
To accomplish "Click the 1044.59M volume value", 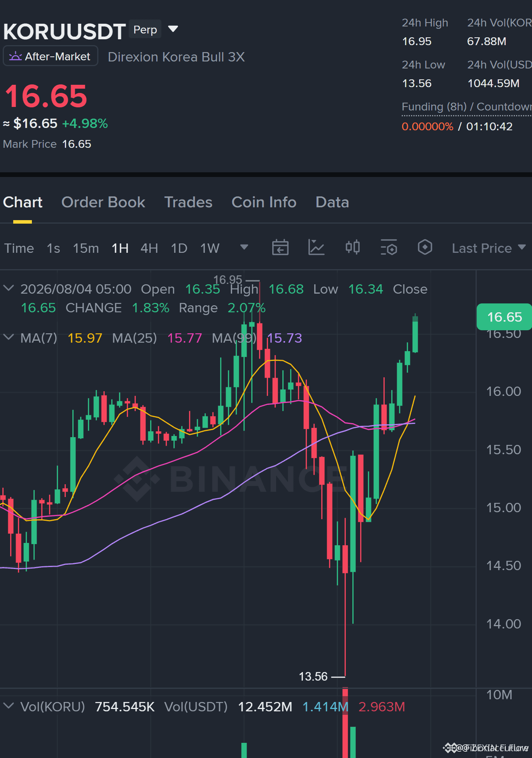I will (493, 83).
